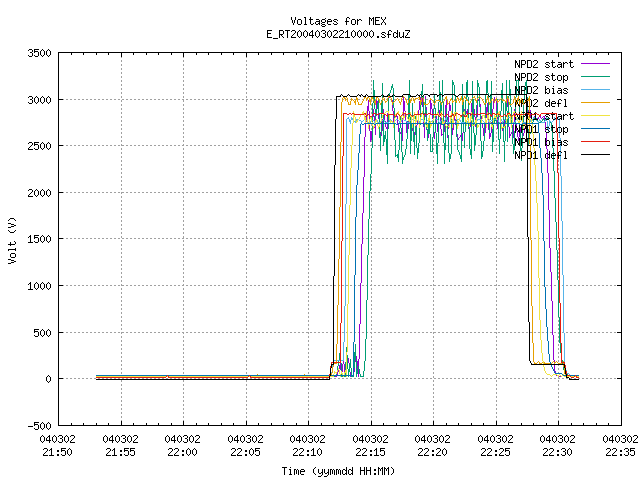Click the 22:10 time axis label

(307, 452)
